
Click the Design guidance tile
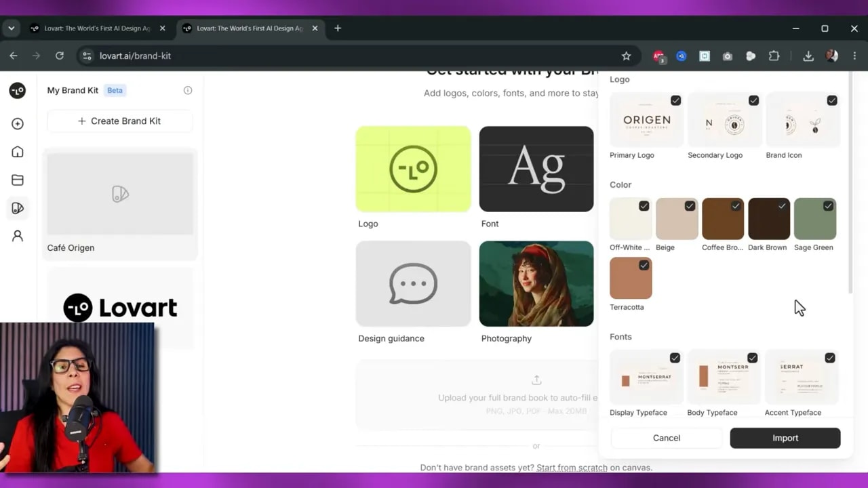(x=413, y=283)
